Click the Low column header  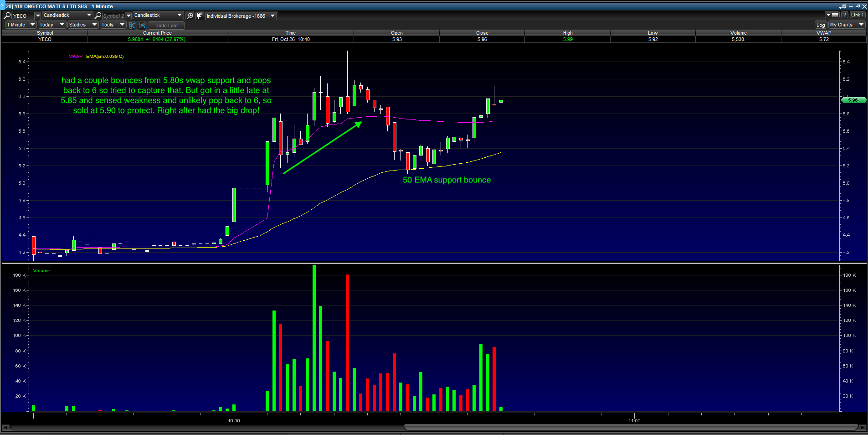(x=653, y=33)
